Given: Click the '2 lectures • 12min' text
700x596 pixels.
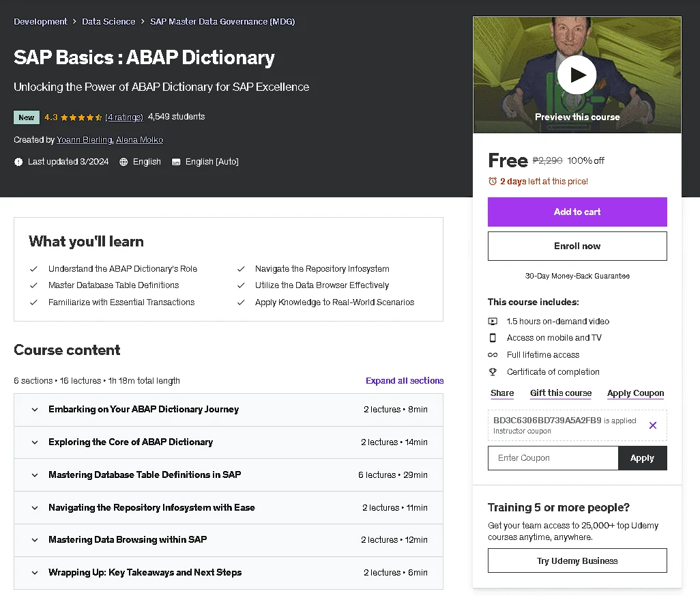Looking at the screenshot, I should click(394, 540).
